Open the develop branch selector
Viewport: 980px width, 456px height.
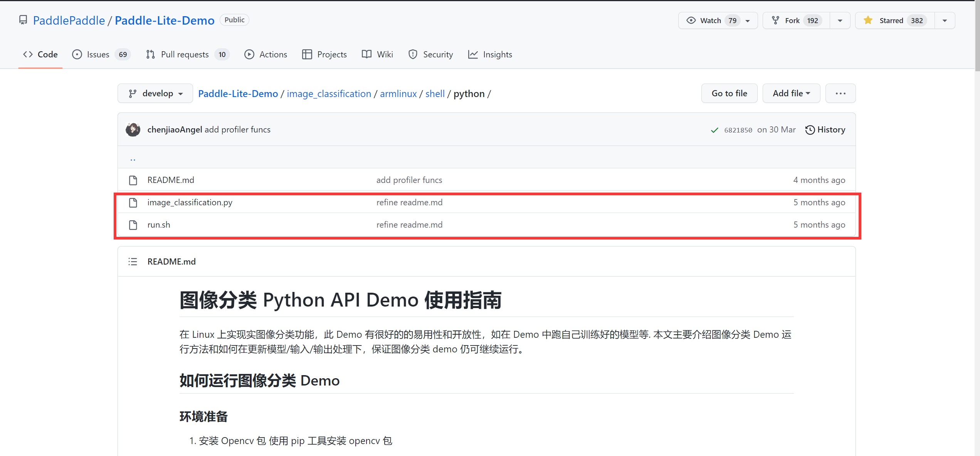[155, 93]
